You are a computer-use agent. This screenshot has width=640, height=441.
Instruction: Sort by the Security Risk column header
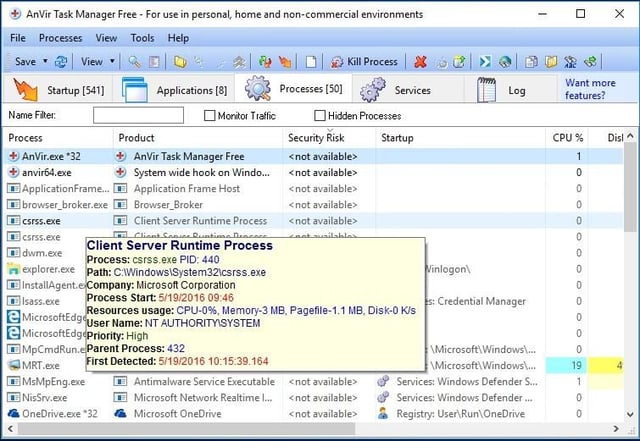329,138
